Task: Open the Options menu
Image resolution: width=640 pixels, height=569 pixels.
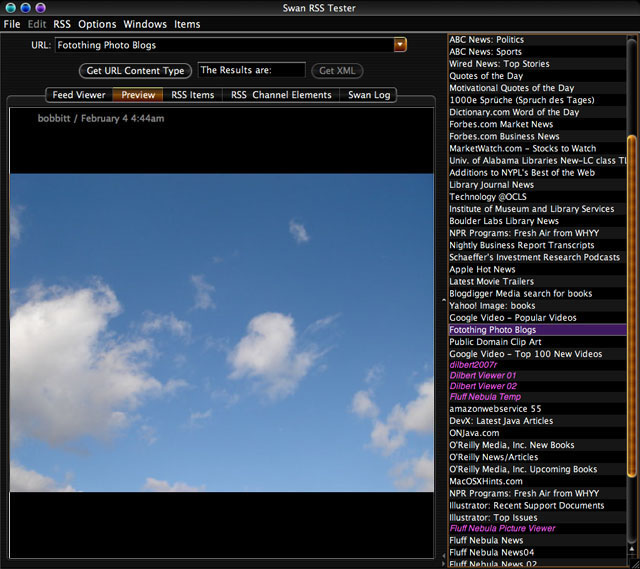Action: (x=97, y=24)
